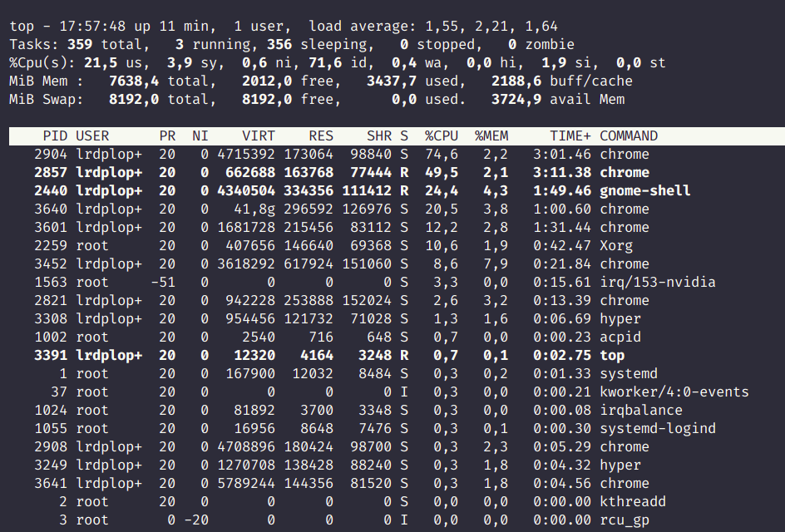Viewport: 785px width, 532px height.
Task: Click the Xorg command name
Action: [616, 246]
